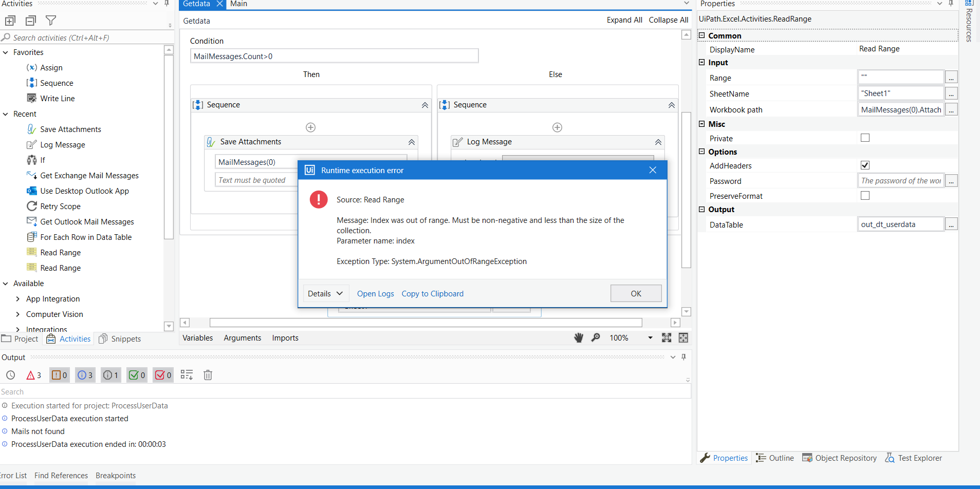Image resolution: width=980 pixels, height=489 pixels.
Task: Toggle the Private checkbox
Action: (865, 138)
